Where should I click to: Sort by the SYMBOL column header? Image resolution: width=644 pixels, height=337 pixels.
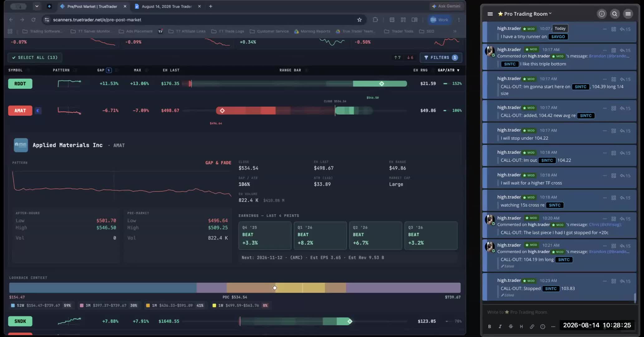pyautogui.click(x=15, y=70)
